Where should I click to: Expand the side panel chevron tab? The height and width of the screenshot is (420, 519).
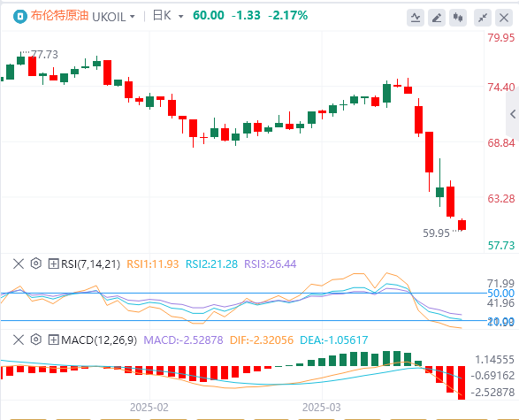tap(513, 114)
